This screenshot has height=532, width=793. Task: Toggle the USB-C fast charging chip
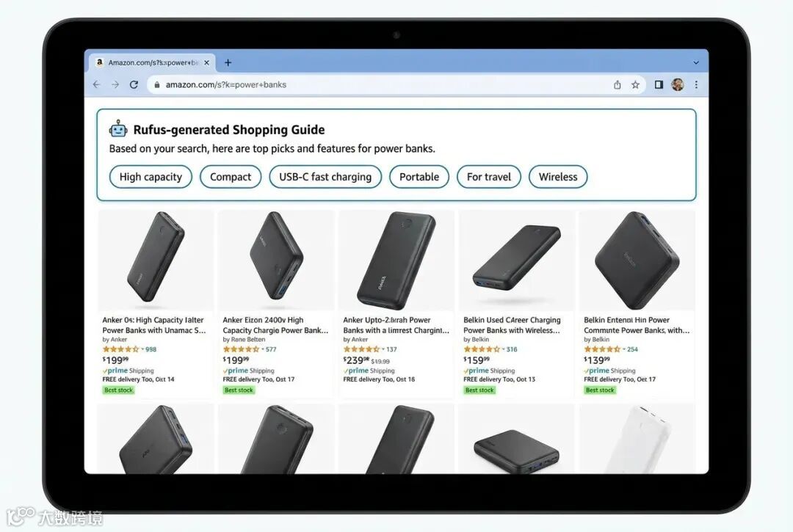pyautogui.click(x=325, y=177)
